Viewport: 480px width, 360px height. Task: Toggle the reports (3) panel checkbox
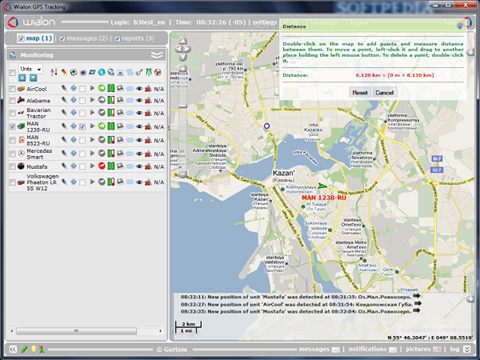[117, 39]
